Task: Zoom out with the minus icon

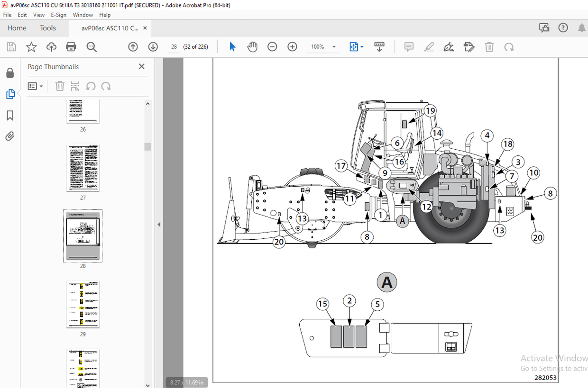Action: click(272, 46)
